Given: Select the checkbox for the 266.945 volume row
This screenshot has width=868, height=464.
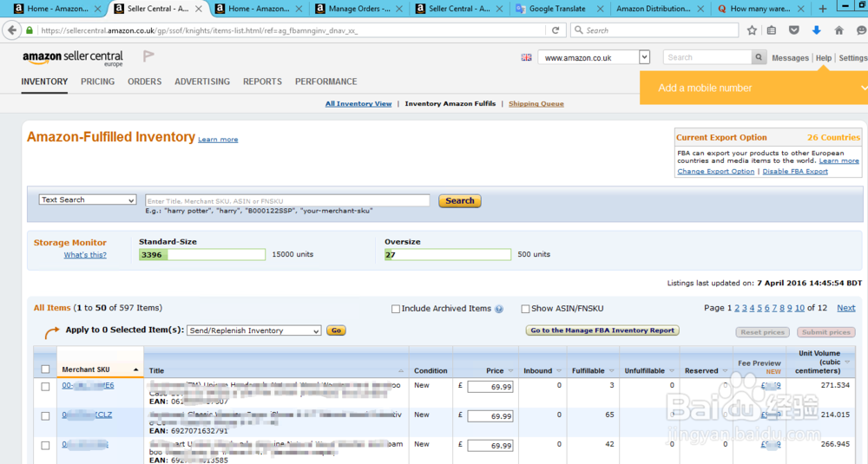Looking at the screenshot, I should [x=45, y=445].
